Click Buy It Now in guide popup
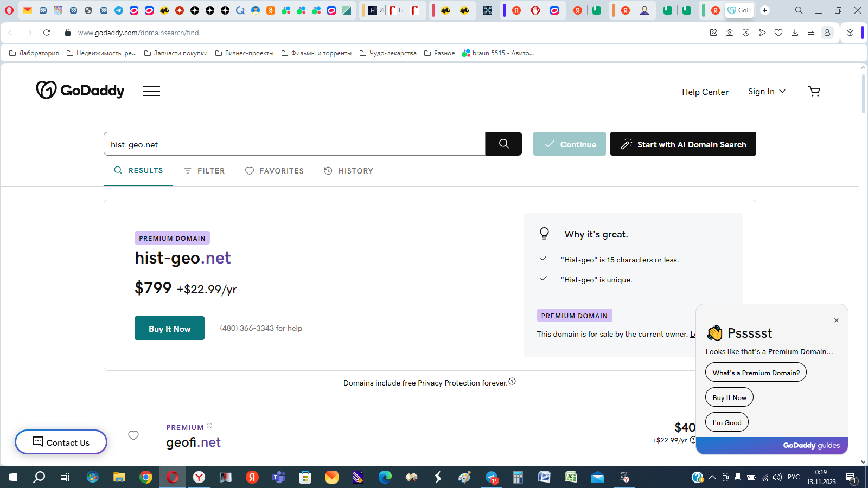Viewport: 868px width, 488px height. (729, 397)
